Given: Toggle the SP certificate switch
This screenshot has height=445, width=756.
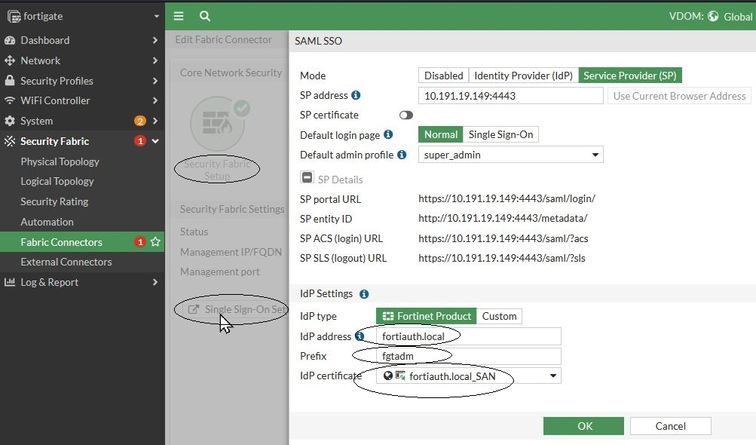Looking at the screenshot, I should (x=406, y=115).
